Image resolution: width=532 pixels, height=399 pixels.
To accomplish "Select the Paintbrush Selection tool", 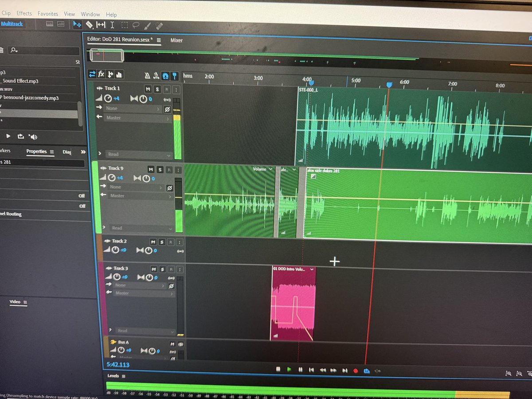I will (148, 26).
